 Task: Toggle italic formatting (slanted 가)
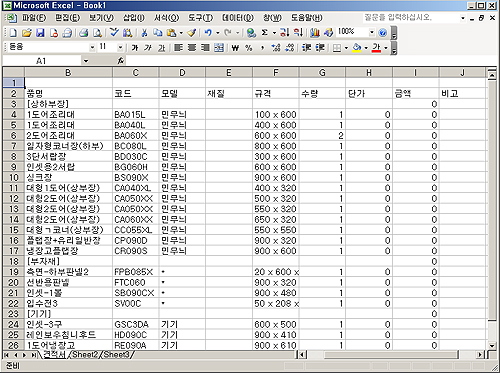148,48
